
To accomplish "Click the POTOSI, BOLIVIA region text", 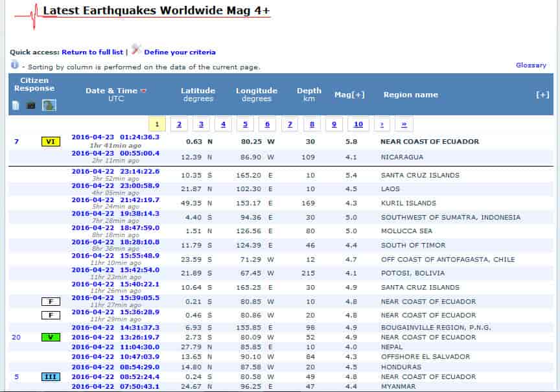I will click(x=413, y=273).
